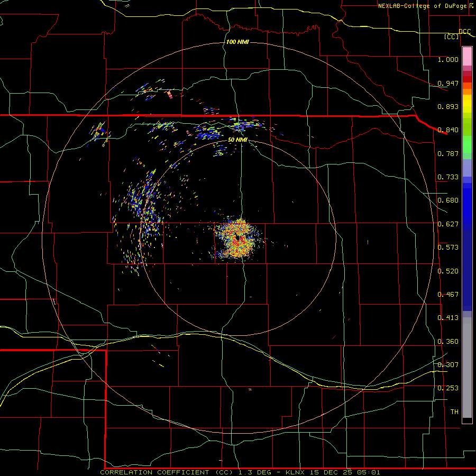
Task: Click the 0.307 color scale value
Action: 448,365
